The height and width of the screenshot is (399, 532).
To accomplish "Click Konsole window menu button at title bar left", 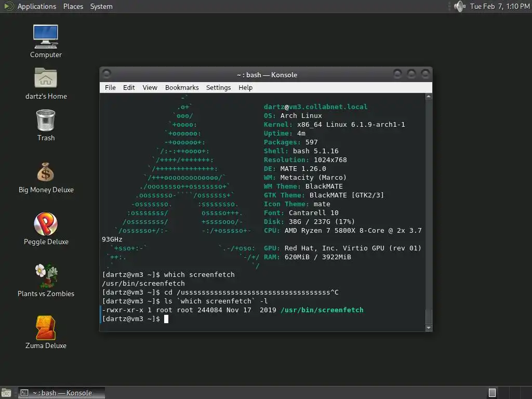I will point(107,74).
